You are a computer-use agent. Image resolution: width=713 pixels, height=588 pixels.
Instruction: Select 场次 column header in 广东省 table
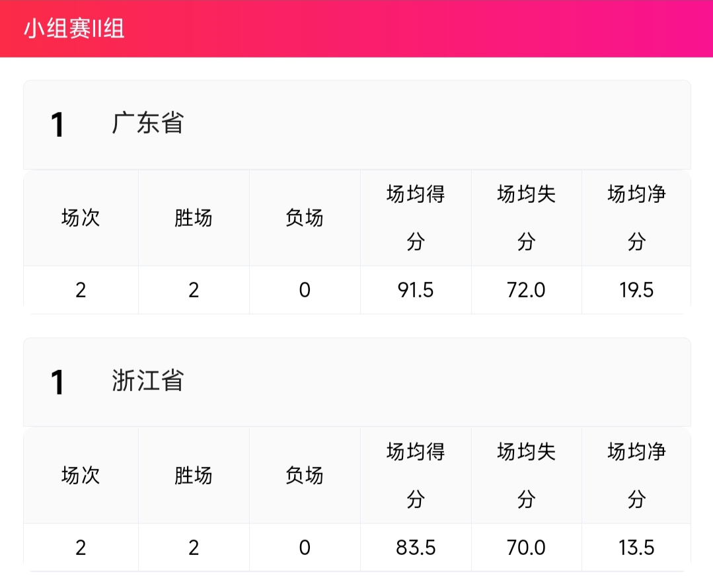click(x=81, y=218)
